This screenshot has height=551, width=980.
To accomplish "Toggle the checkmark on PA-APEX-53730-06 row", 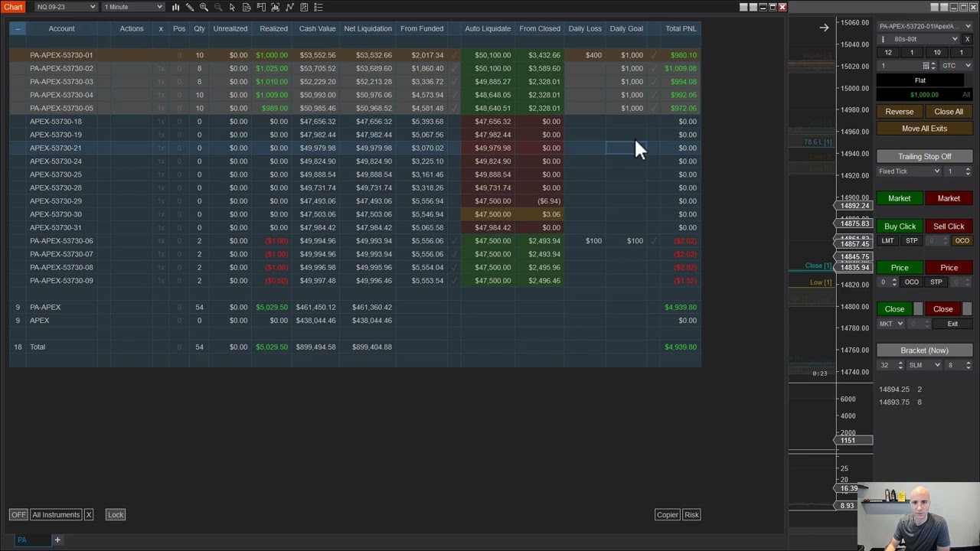I will point(454,241).
